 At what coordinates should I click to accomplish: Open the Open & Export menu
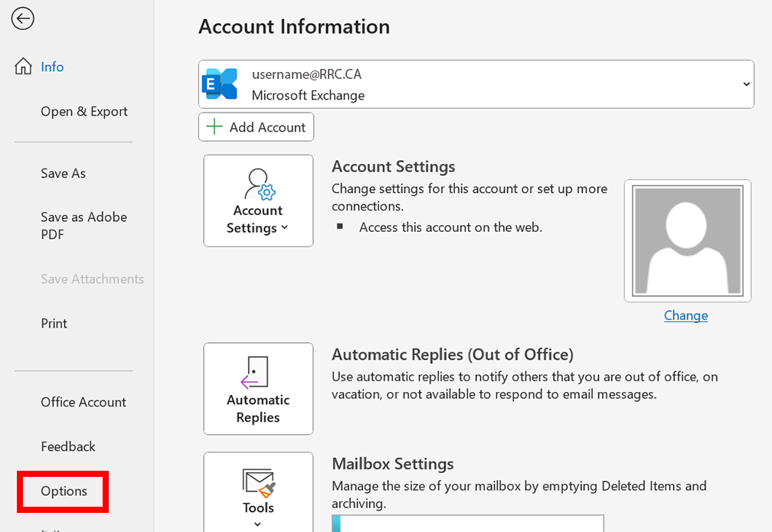point(84,111)
